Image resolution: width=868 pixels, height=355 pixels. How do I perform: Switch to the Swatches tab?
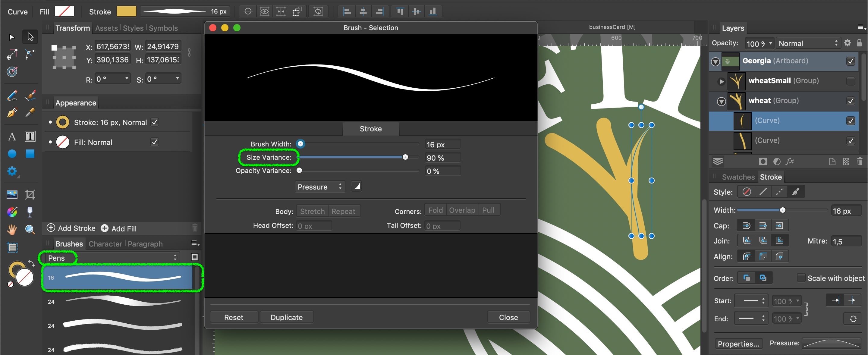coord(738,177)
